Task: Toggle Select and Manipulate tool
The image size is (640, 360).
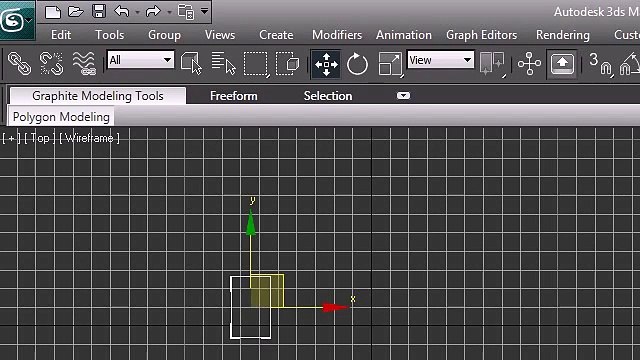Action: pos(529,64)
